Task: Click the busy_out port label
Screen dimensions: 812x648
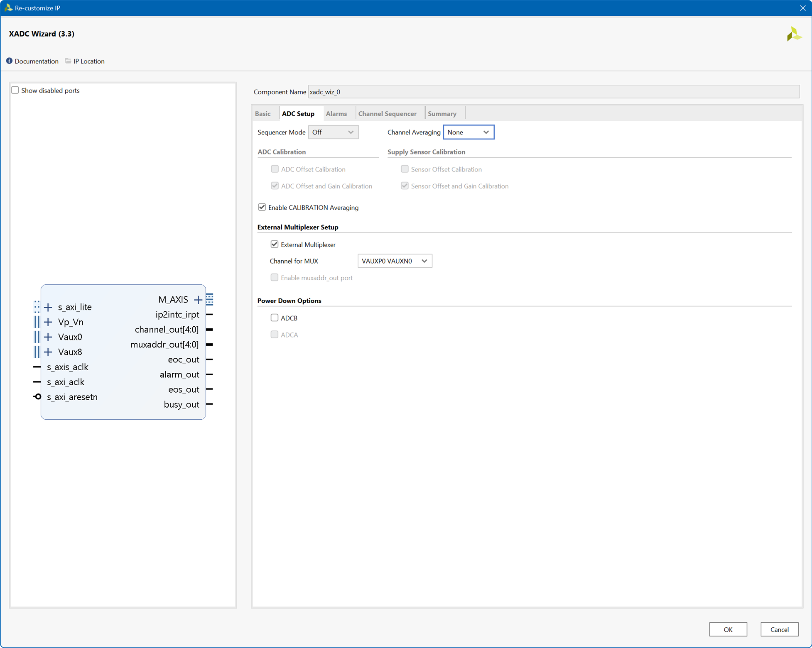Action: click(x=182, y=404)
